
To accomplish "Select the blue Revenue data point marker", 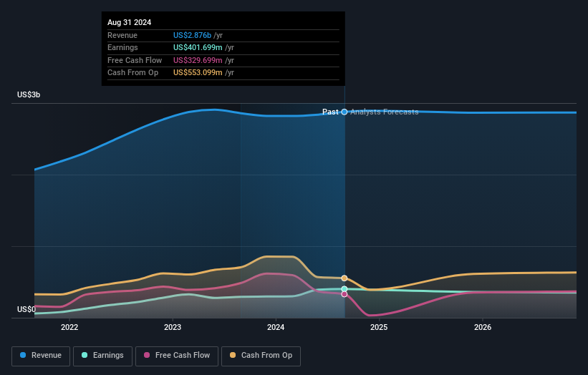I will point(344,112).
